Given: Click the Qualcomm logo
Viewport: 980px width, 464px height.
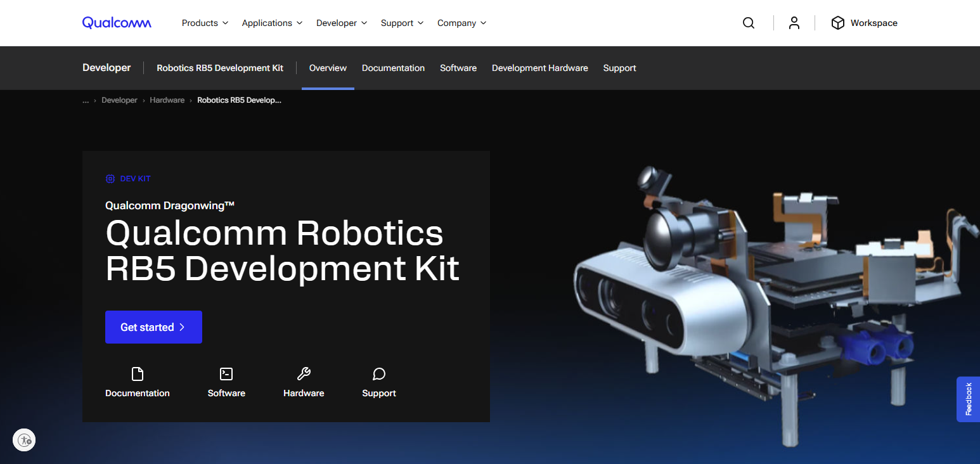Looking at the screenshot, I should 117,23.
